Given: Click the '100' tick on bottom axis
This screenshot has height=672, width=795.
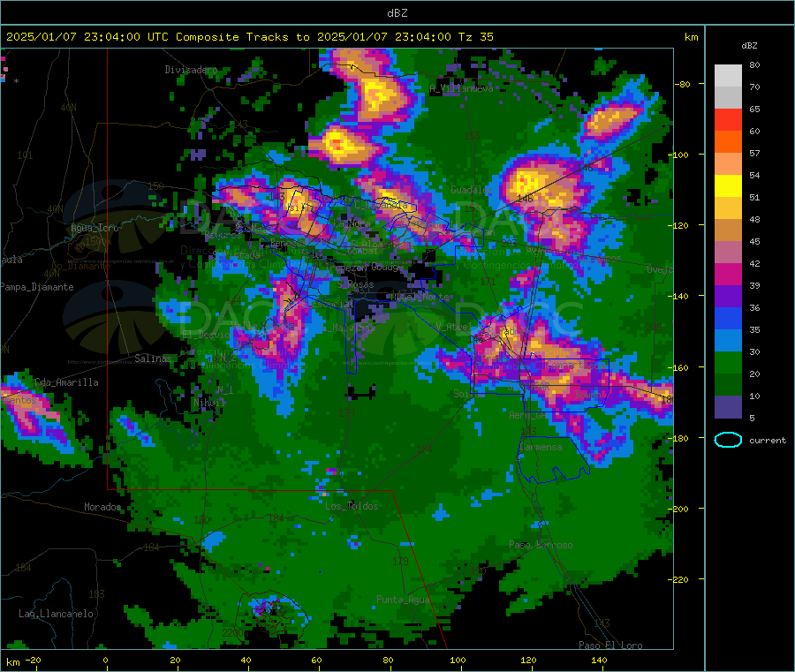Looking at the screenshot, I should 458,660.
